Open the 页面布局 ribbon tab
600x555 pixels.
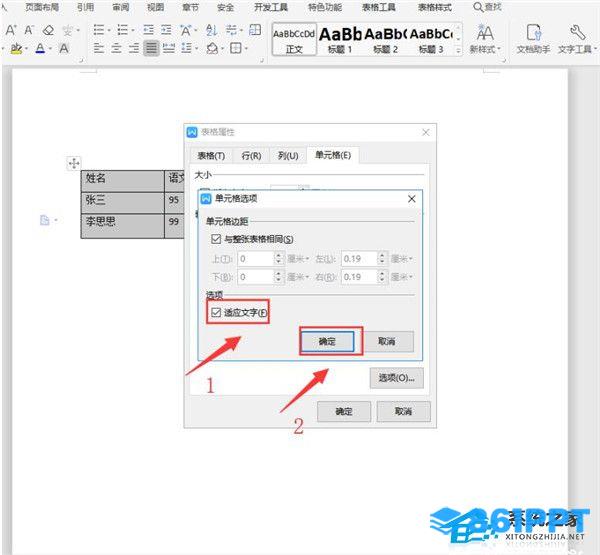pyautogui.click(x=42, y=7)
